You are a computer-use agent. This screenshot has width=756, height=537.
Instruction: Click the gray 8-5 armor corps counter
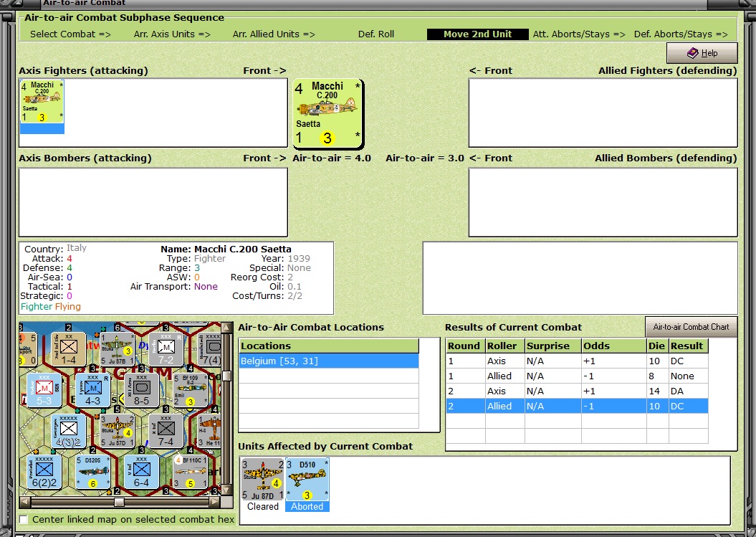click(x=141, y=390)
